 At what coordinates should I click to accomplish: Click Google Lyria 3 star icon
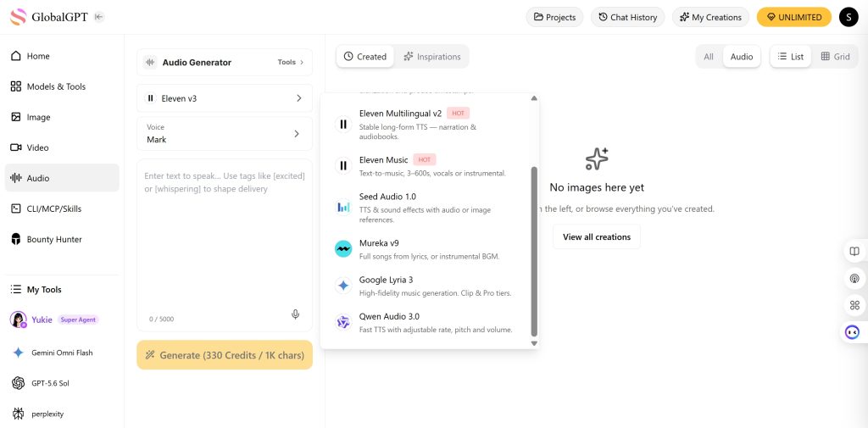tap(343, 286)
